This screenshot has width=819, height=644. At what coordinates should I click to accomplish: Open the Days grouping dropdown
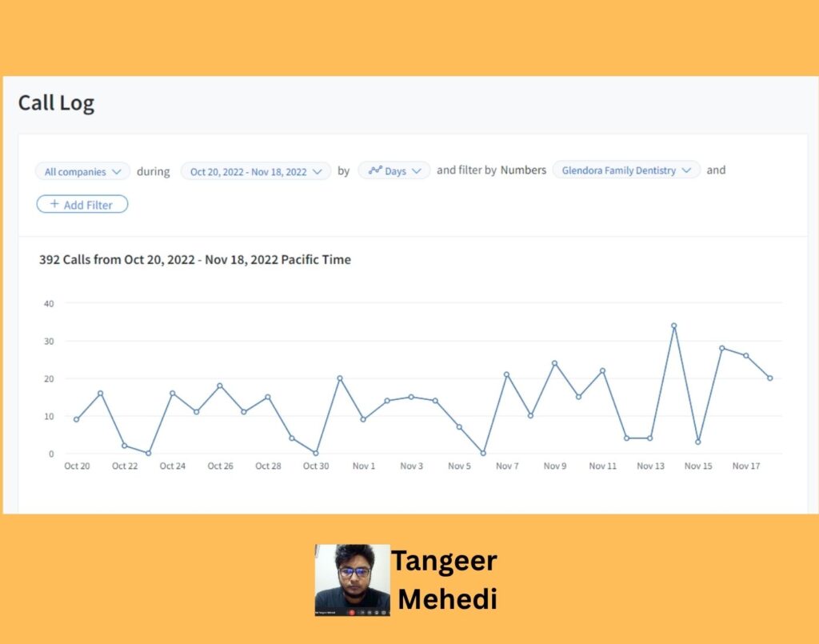tap(394, 170)
